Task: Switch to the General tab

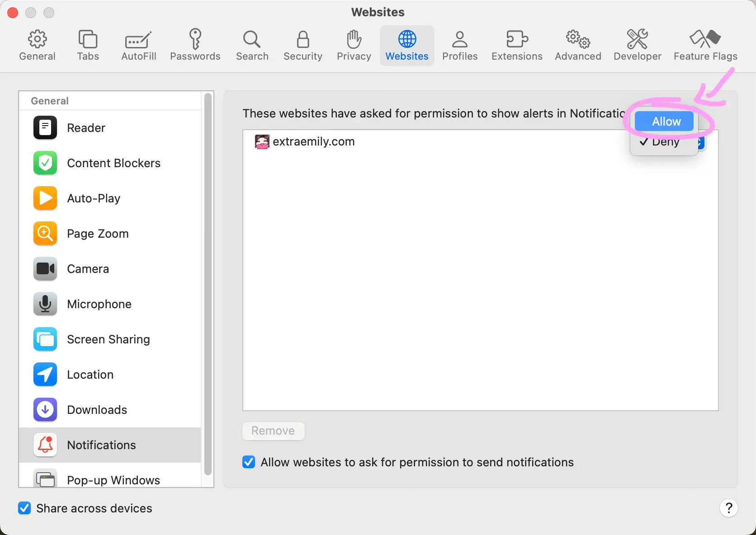Action: pyautogui.click(x=37, y=45)
